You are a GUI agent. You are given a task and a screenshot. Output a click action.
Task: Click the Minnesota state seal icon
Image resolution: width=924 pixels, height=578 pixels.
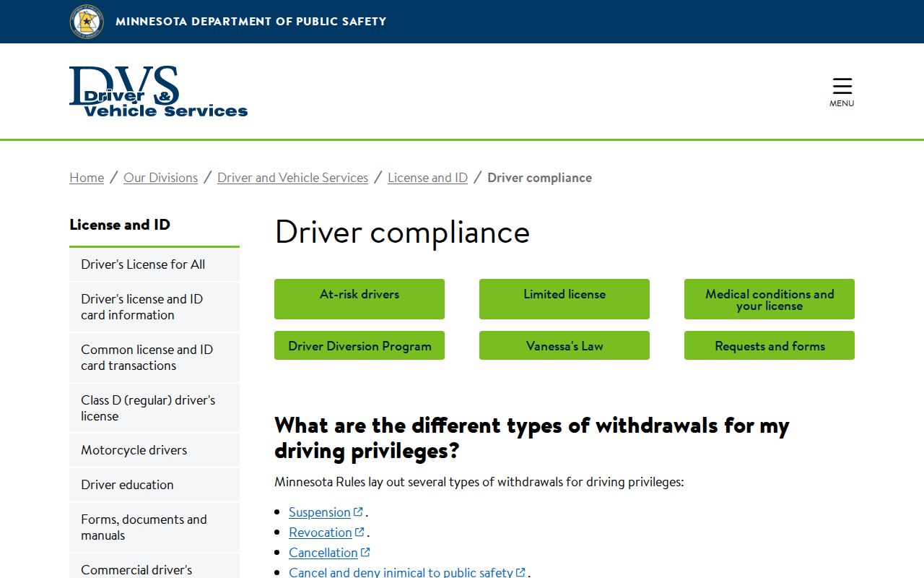point(87,21)
